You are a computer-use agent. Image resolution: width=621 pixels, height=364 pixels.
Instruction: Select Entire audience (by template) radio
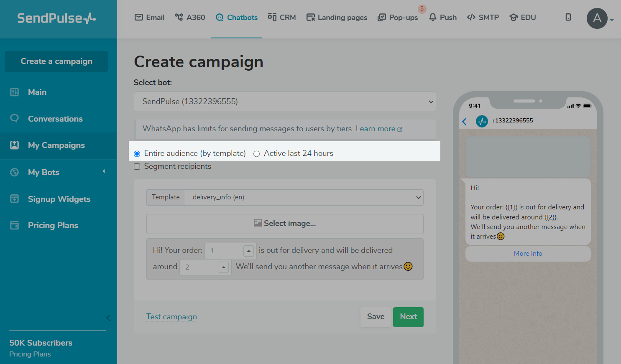[x=137, y=154]
